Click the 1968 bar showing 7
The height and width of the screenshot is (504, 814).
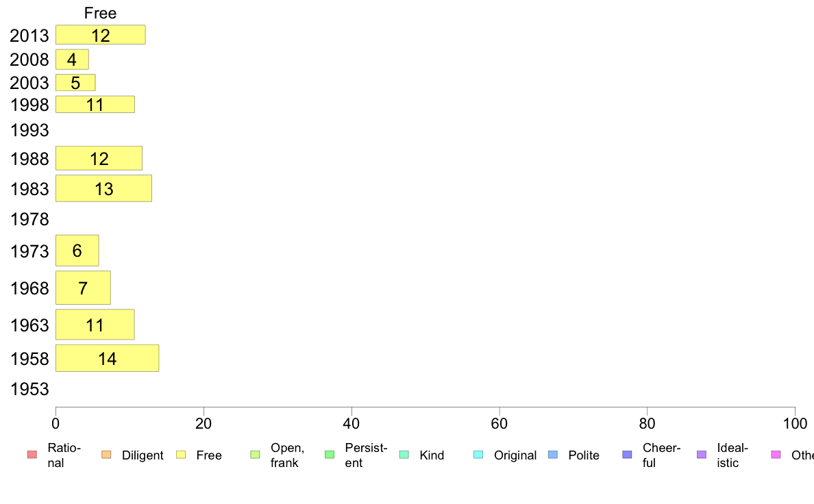pos(83,288)
